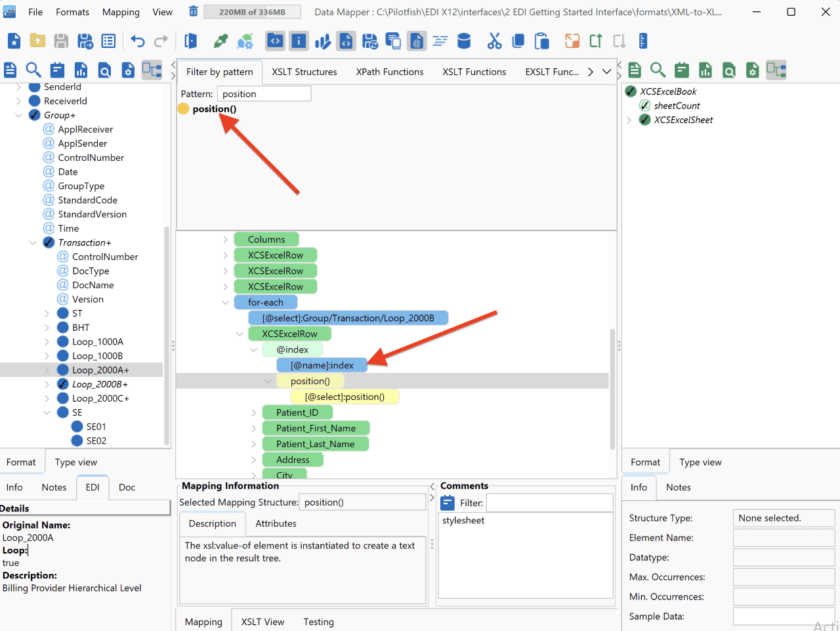Collapse the for-each mapping node
The height and width of the screenshot is (631, 840).
click(x=225, y=303)
